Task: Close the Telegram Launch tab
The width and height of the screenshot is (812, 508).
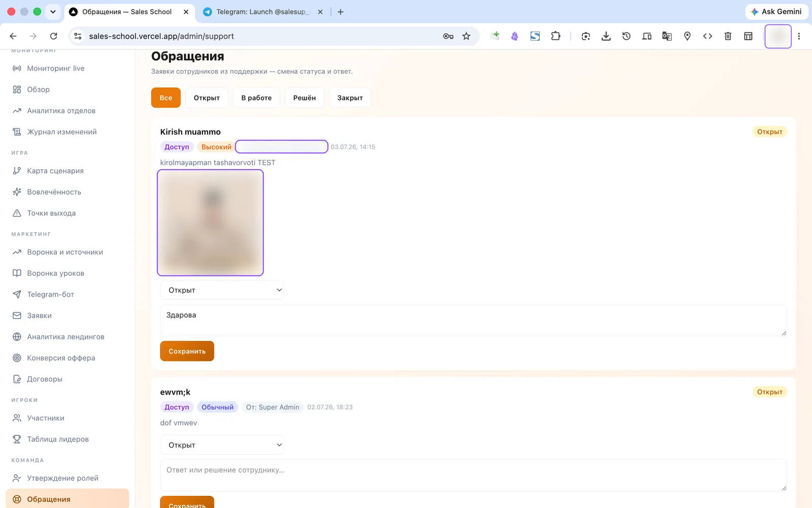Action: click(x=320, y=12)
